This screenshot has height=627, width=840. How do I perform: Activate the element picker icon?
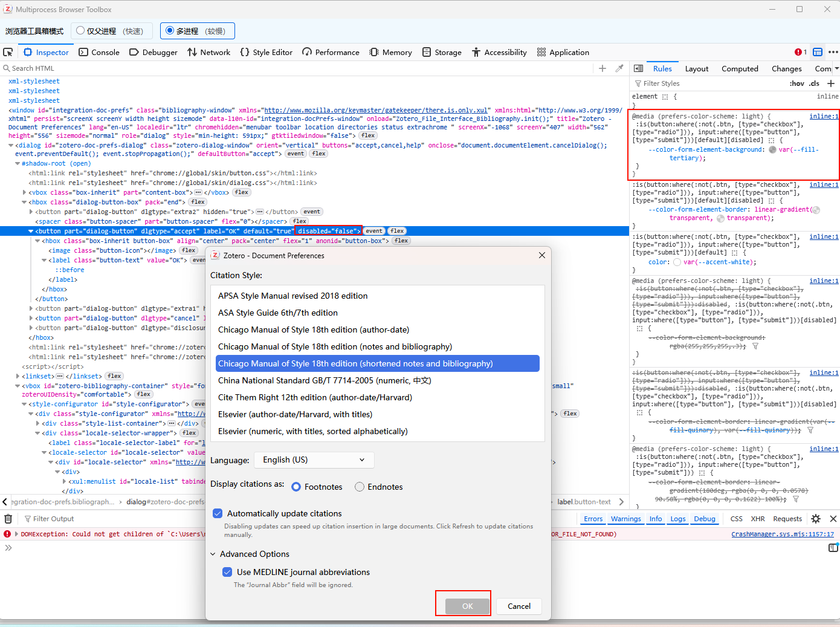pyautogui.click(x=8, y=53)
